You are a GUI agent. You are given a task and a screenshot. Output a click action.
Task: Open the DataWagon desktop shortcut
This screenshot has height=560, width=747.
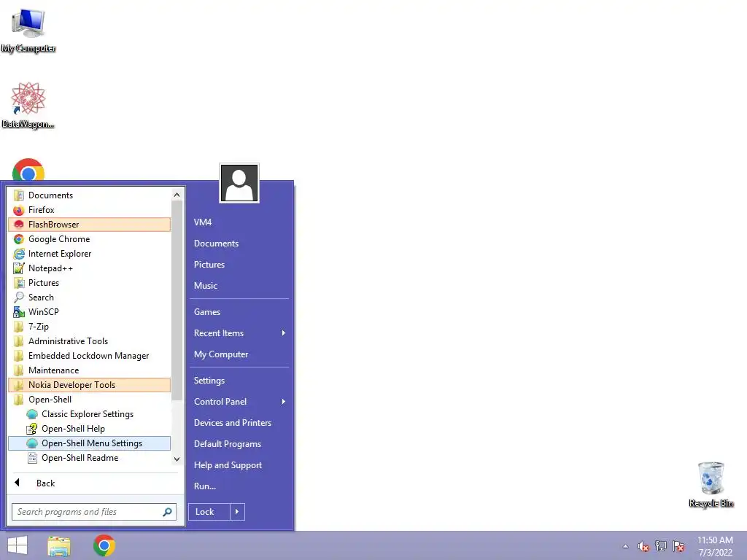pyautogui.click(x=28, y=106)
